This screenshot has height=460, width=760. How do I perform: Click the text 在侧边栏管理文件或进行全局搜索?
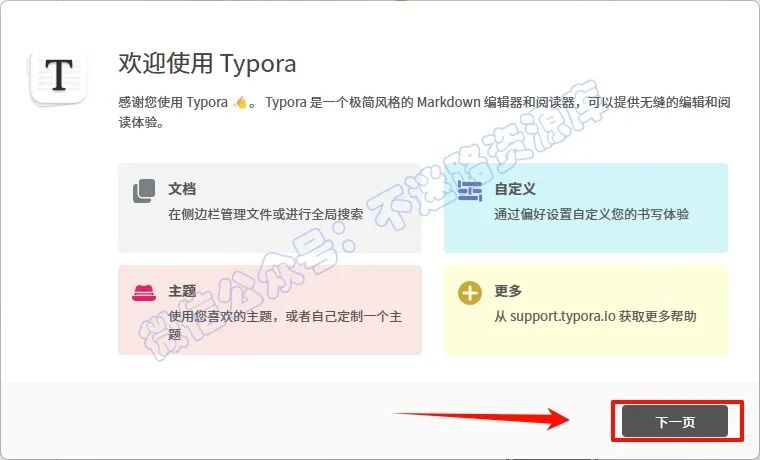[x=266, y=214]
